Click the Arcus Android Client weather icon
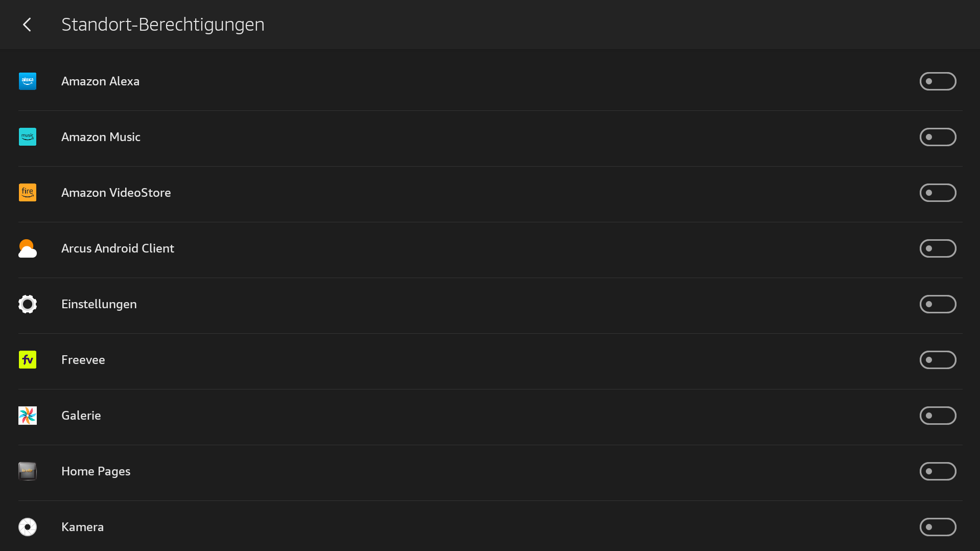The width and height of the screenshot is (980, 551). click(28, 248)
